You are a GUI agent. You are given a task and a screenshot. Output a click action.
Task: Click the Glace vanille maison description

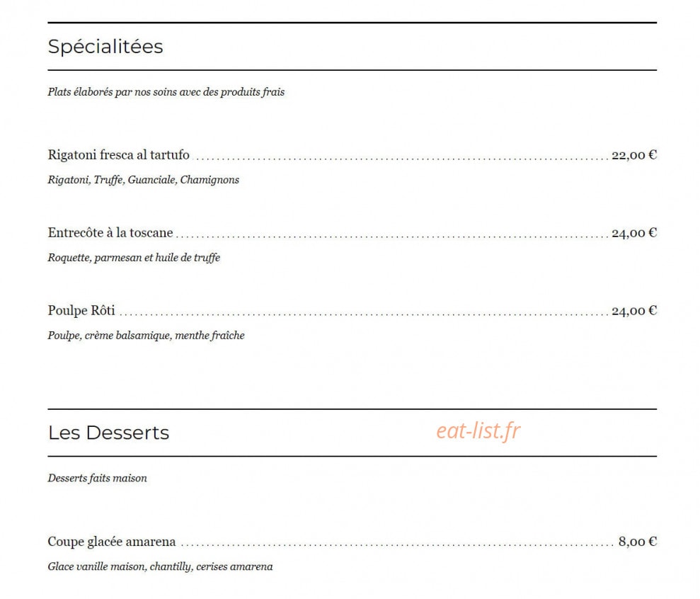click(x=160, y=566)
